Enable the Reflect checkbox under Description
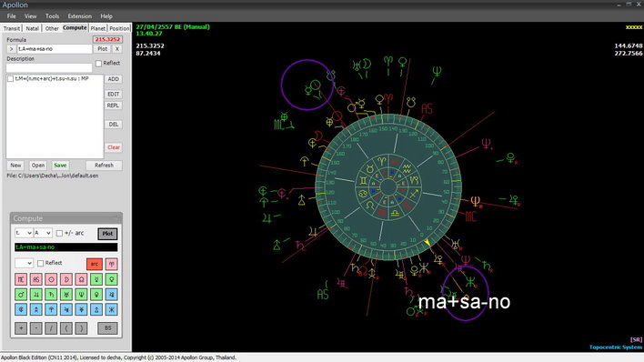 [x=98, y=64]
